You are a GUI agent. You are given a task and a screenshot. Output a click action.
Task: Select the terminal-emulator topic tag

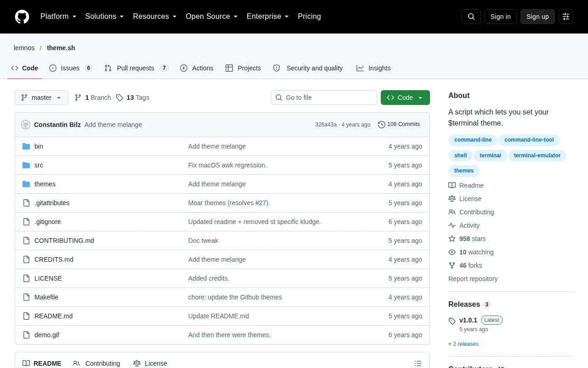click(537, 155)
